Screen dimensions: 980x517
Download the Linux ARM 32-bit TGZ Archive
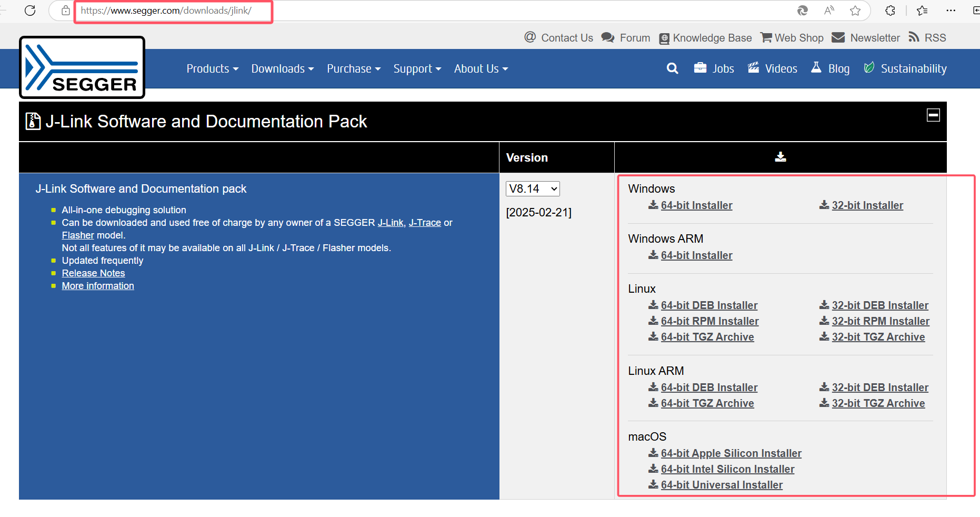878,403
